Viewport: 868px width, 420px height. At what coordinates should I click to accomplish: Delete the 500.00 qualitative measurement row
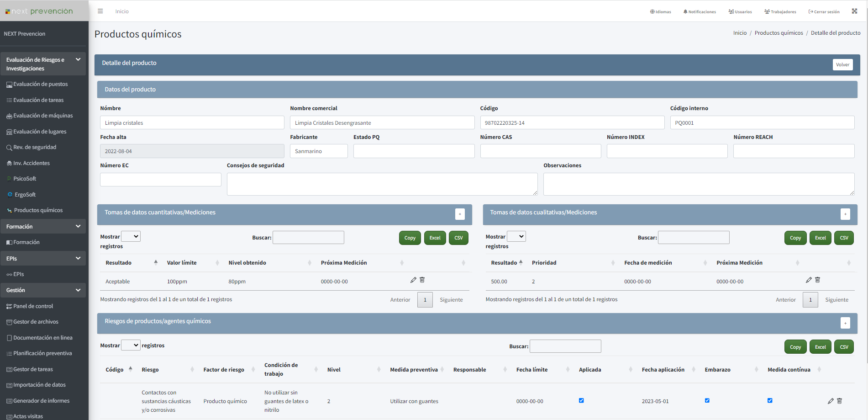(x=818, y=280)
